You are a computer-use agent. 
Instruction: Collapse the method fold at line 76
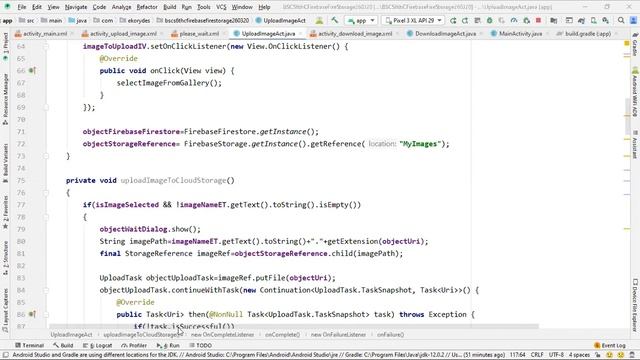click(x=46, y=193)
